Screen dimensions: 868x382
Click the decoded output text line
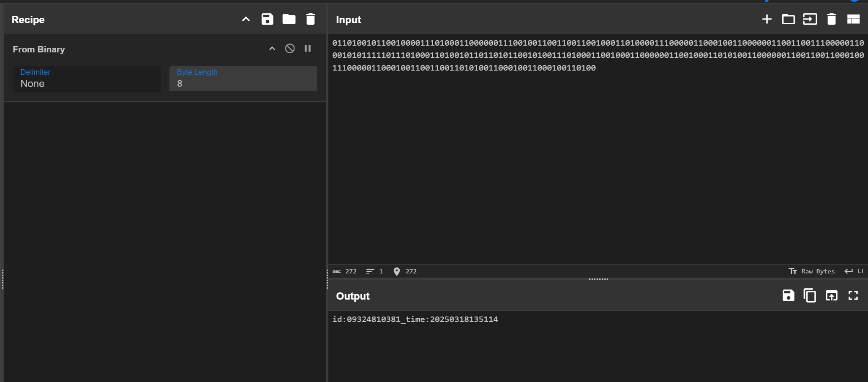pyautogui.click(x=415, y=319)
